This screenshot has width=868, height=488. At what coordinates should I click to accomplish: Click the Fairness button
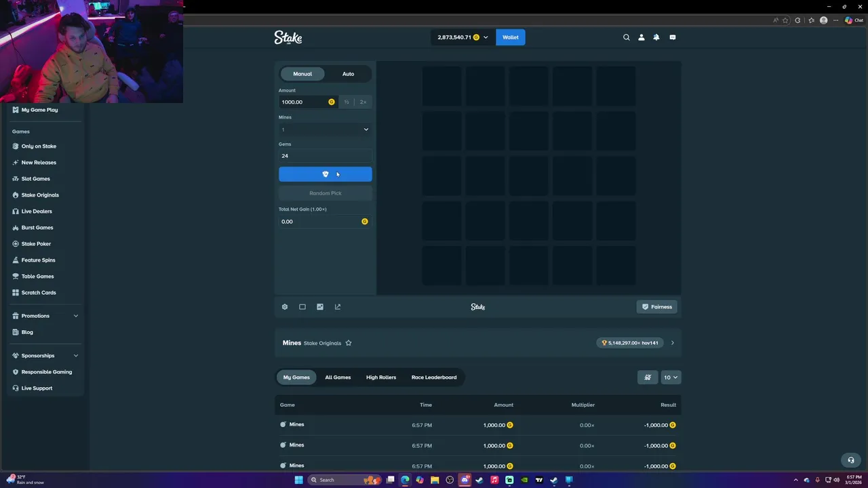(657, 307)
